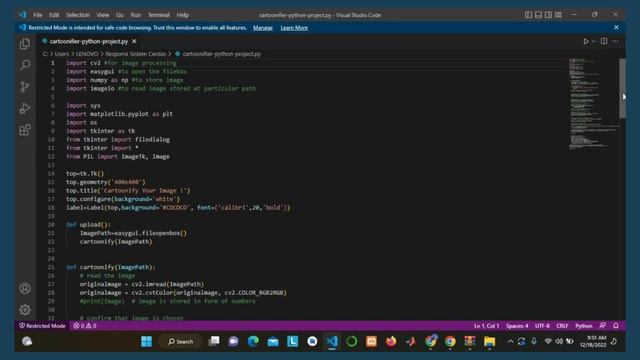The height and width of the screenshot is (360, 640).
Task: Open notifications bell in status bar
Action: pos(616,326)
